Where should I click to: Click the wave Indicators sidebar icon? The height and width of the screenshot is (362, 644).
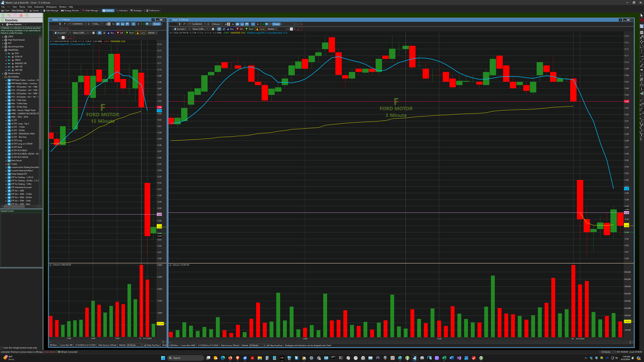click(9, 15)
